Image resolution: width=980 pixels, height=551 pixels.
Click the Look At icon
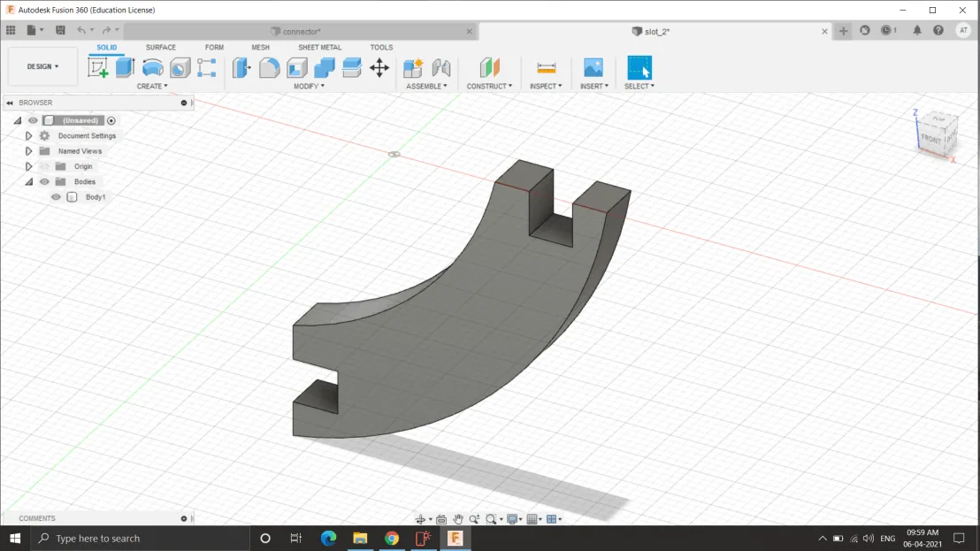click(441, 519)
